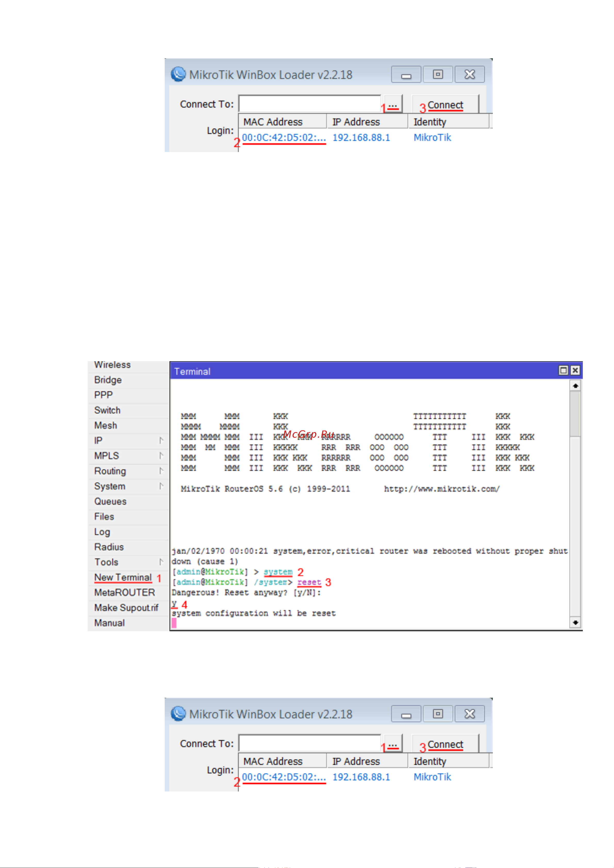The height and width of the screenshot is (868, 614).
Task: Click the WinBox logo icon in the lower Loader window
Action: point(178,714)
